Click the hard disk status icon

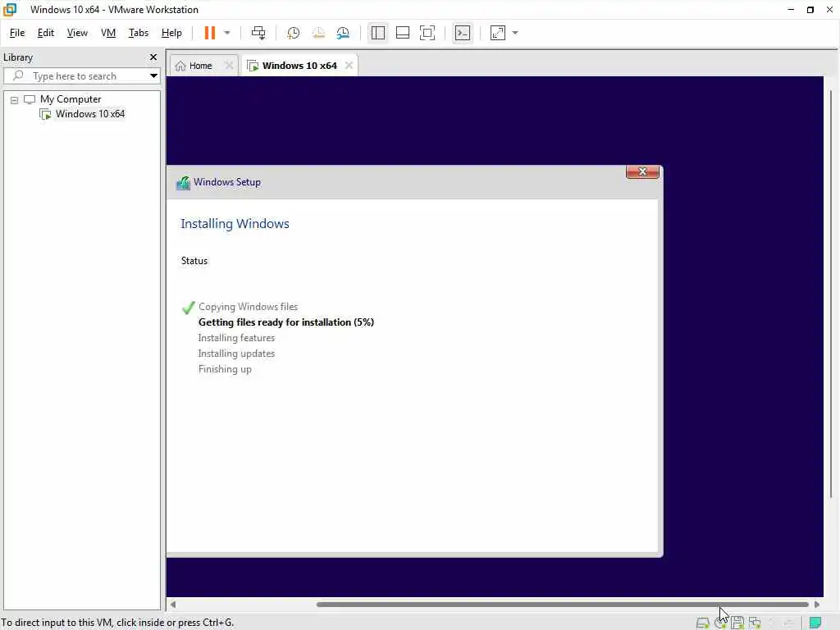(x=703, y=623)
